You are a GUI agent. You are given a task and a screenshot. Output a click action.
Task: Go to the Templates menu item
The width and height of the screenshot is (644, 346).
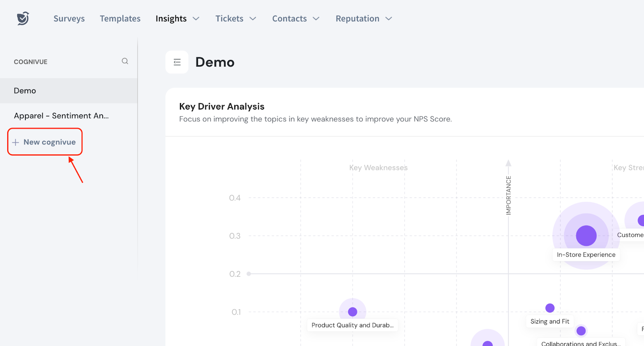click(120, 19)
